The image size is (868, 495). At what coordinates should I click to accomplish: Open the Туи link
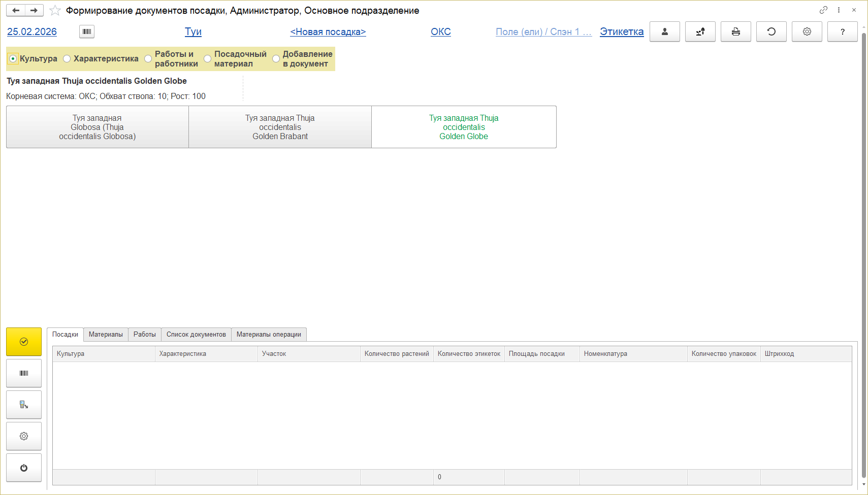click(x=193, y=31)
